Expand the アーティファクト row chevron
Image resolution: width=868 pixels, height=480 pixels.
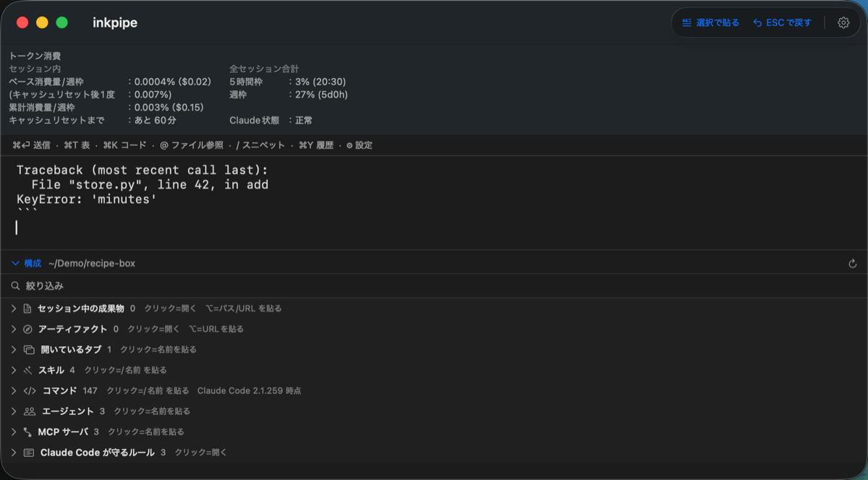tap(14, 329)
